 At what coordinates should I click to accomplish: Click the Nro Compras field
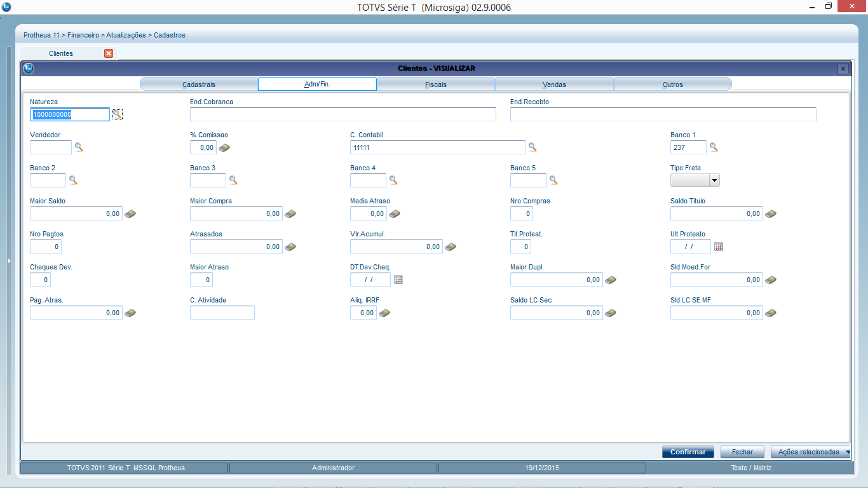(x=521, y=213)
